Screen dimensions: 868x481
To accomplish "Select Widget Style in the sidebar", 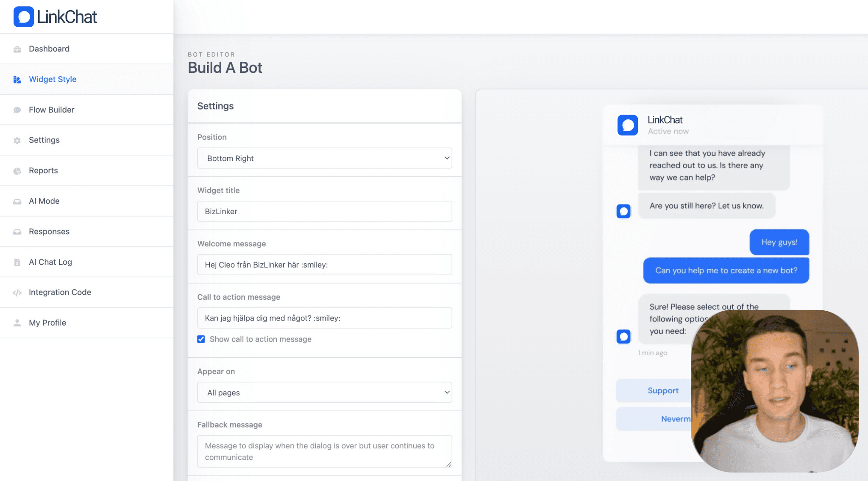I will tap(87, 79).
